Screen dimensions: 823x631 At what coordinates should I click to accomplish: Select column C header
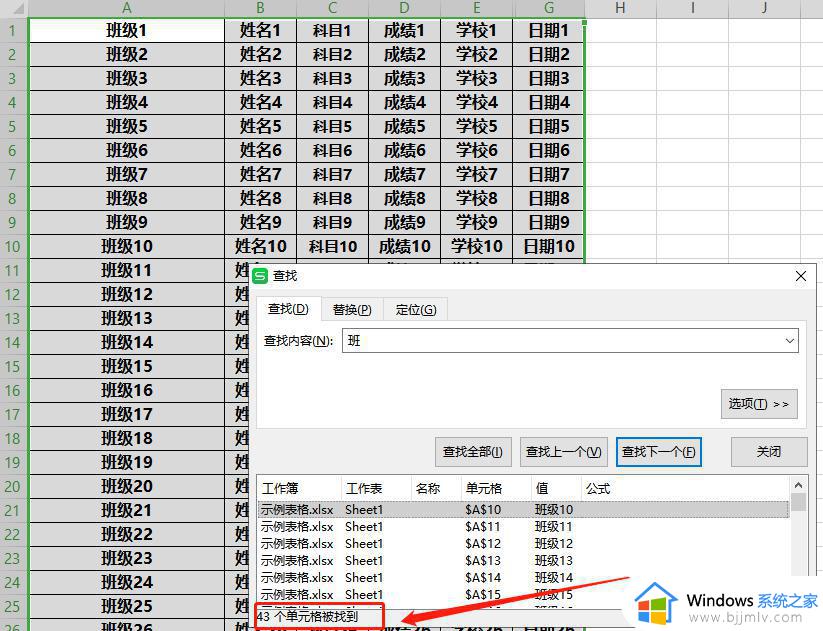(332, 8)
